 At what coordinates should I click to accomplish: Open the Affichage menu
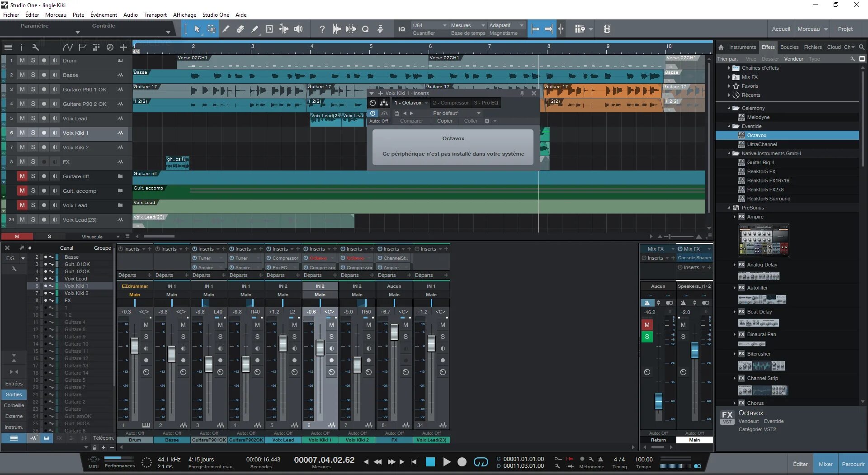[x=184, y=14]
